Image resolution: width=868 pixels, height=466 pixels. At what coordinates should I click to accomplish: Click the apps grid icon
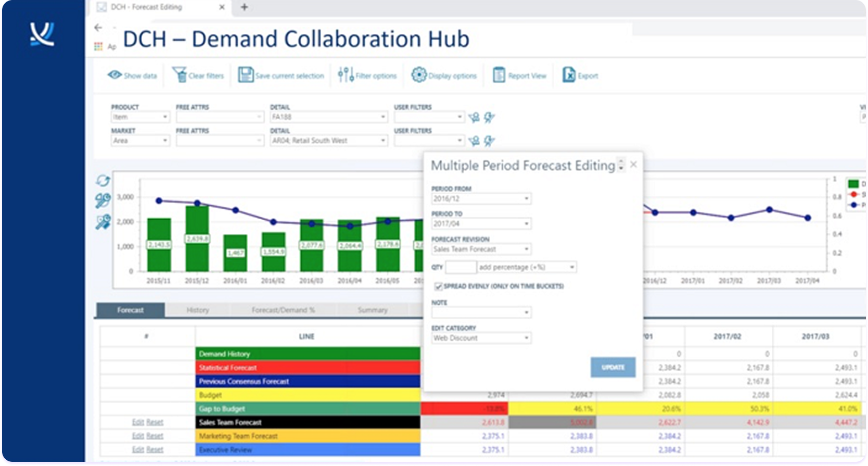coord(98,46)
